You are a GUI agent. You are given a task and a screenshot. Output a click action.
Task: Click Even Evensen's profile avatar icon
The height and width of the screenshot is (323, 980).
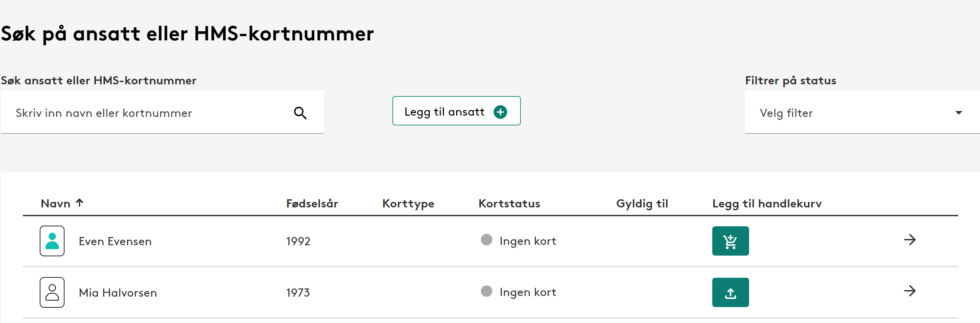click(52, 241)
